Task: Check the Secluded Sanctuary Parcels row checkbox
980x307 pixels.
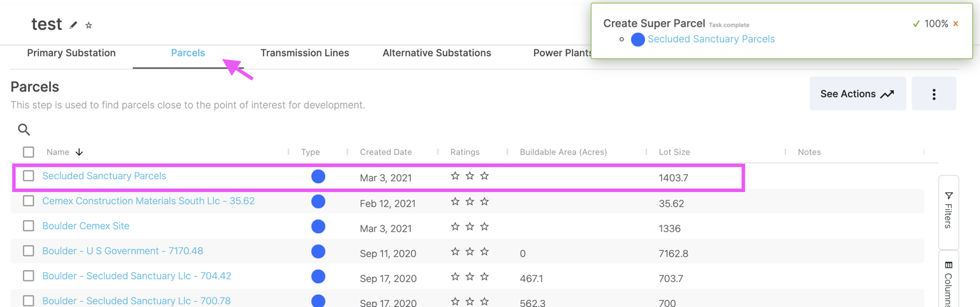Action: click(29, 176)
